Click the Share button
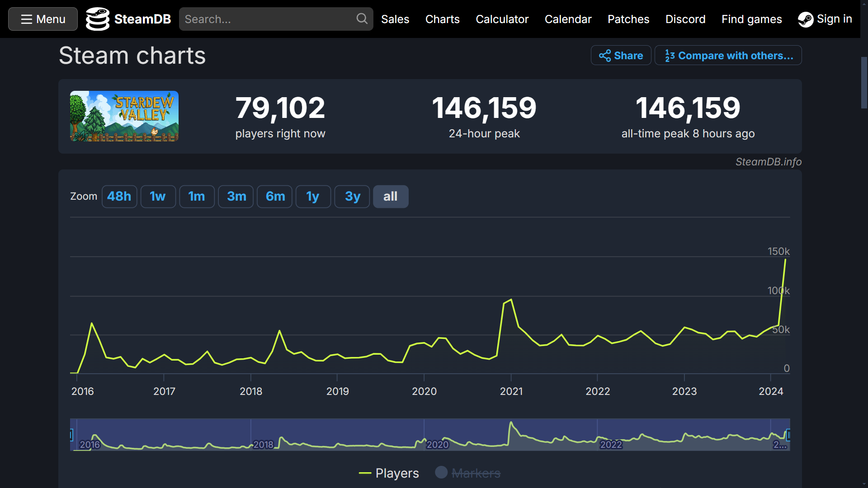Viewport: 868px width, 488px height. click(622, 56)
